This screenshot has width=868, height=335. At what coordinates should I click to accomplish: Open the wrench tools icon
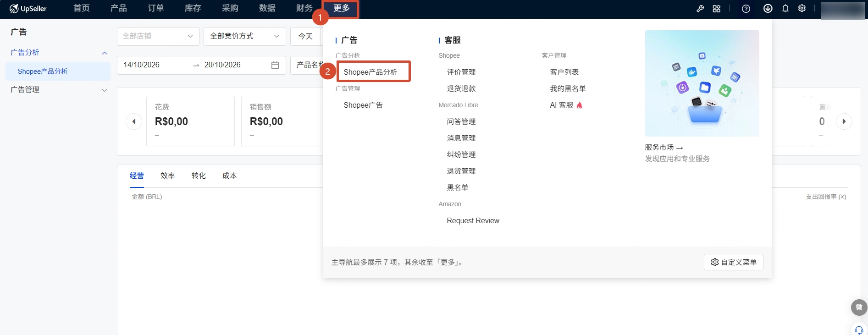click(700, 9)
